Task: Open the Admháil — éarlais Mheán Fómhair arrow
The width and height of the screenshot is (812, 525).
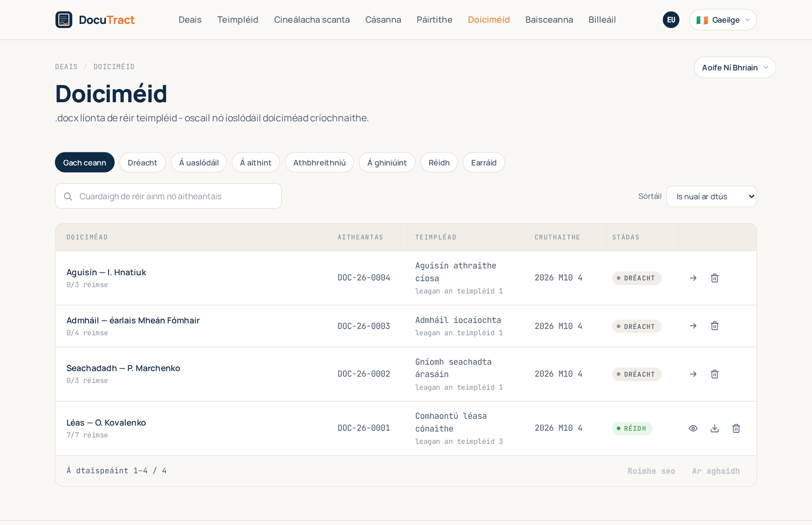Action: pyautogui.click(x=693, y=326)
